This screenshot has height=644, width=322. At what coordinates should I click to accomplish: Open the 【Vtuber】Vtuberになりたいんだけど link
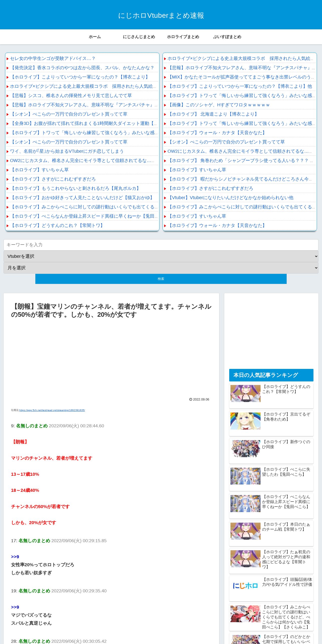point(230,198)
